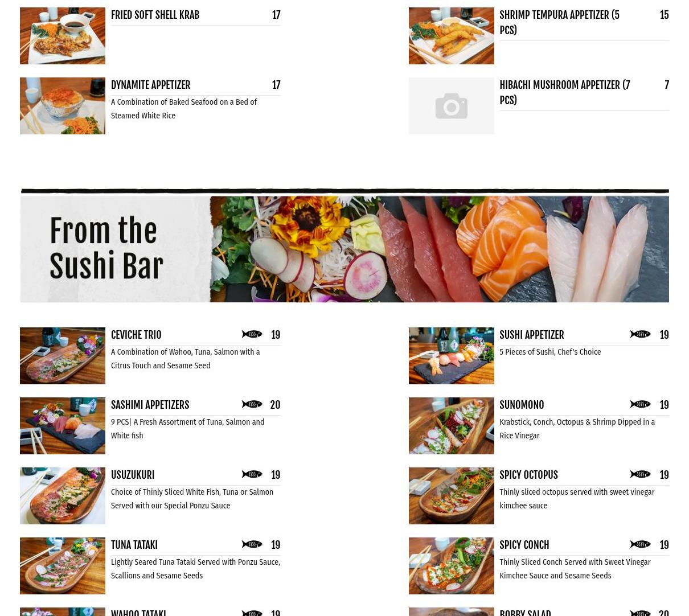This screenshot has height=616, width=689.
Task: Open the Tuna Tataki dish photo
Action: click(63, 566)
